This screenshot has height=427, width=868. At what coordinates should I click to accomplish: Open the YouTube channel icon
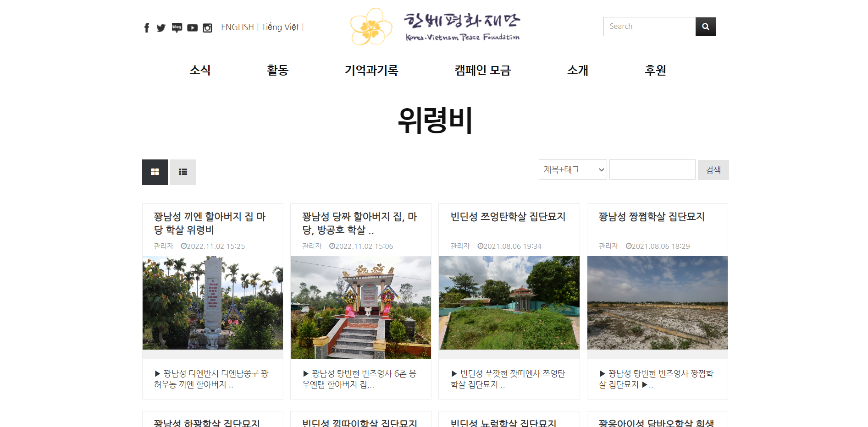pyautogui.click(x=193, y=28)
